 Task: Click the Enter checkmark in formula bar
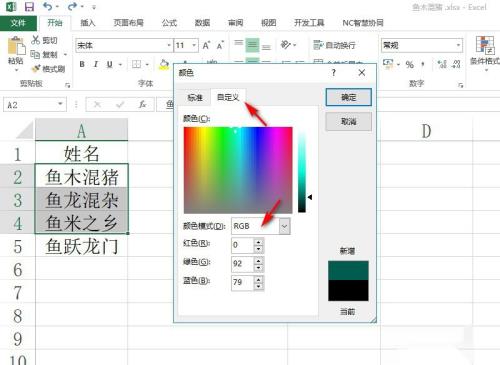(x=120, y=105)
